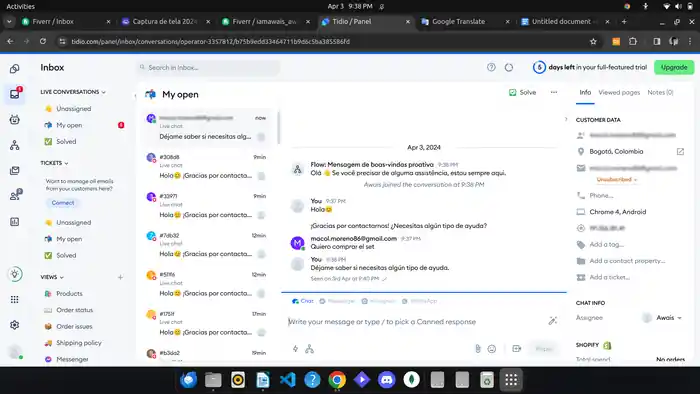Screen dimensions: 700x394
Task: Open the emoji picker icon
Action: point(492,349)
